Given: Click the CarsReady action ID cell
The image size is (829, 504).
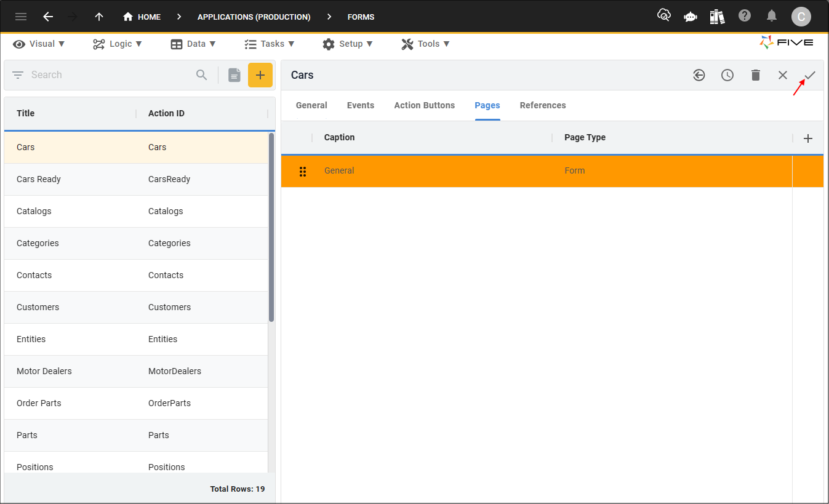Looking at the screenshot, I should pos(169,179).
